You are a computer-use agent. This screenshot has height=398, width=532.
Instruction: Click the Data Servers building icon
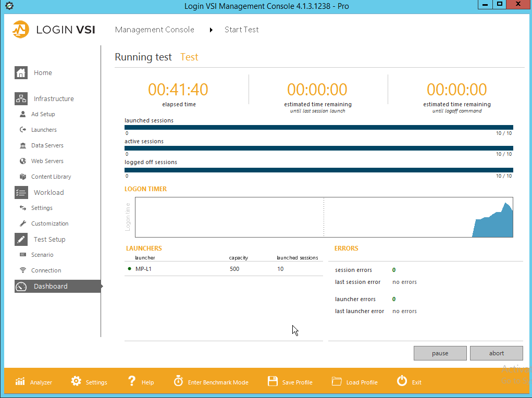coord(23,145)
